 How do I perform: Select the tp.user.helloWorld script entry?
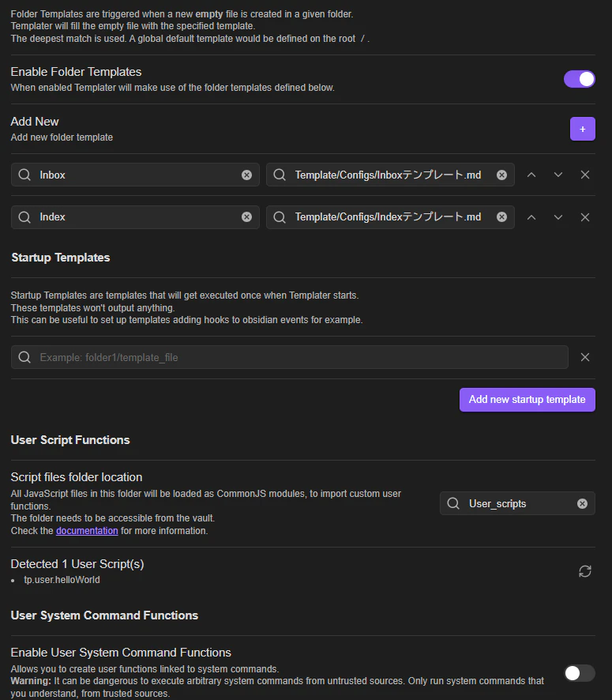62,579
